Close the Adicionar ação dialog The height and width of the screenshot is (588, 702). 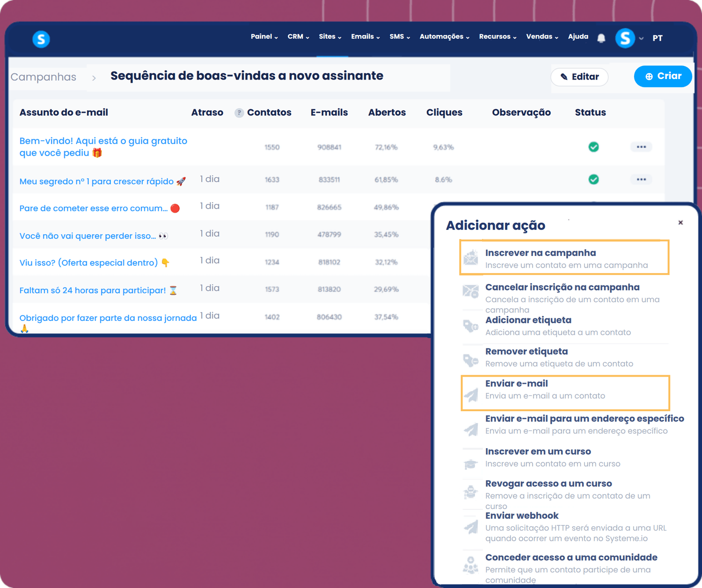coord(680,223)
